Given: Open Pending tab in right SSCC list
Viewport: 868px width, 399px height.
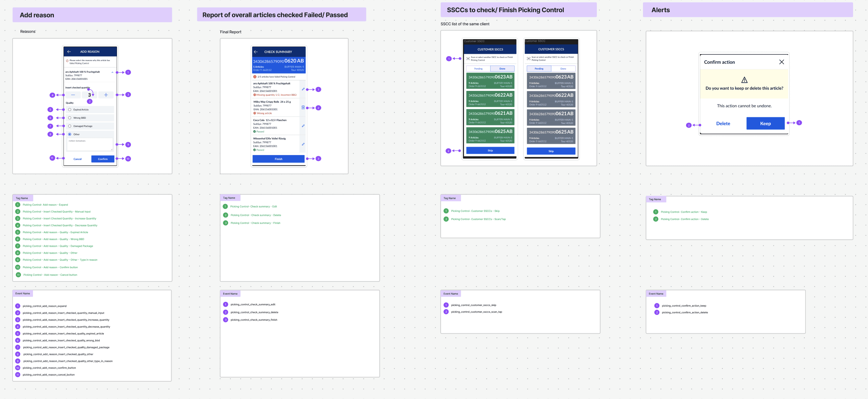Looking at the screenshot, I should pyautogui.click(x=539, y=69).
